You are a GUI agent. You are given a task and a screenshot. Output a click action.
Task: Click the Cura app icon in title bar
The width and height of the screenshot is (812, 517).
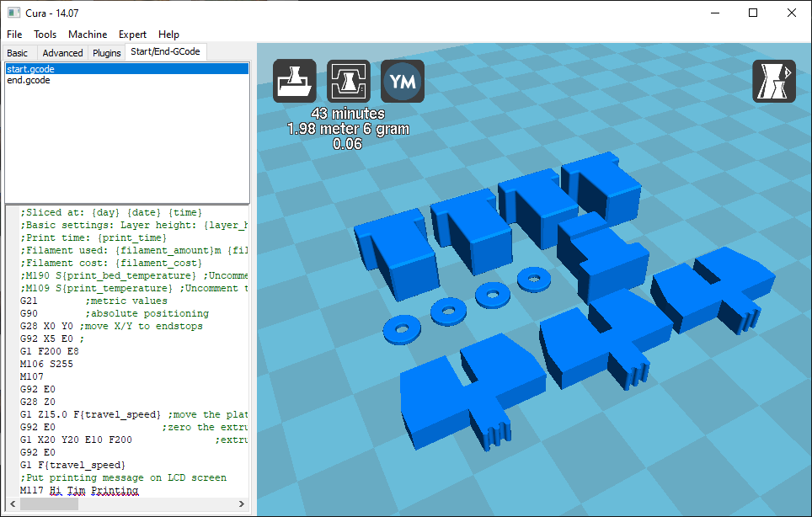(x=14, y=13)
